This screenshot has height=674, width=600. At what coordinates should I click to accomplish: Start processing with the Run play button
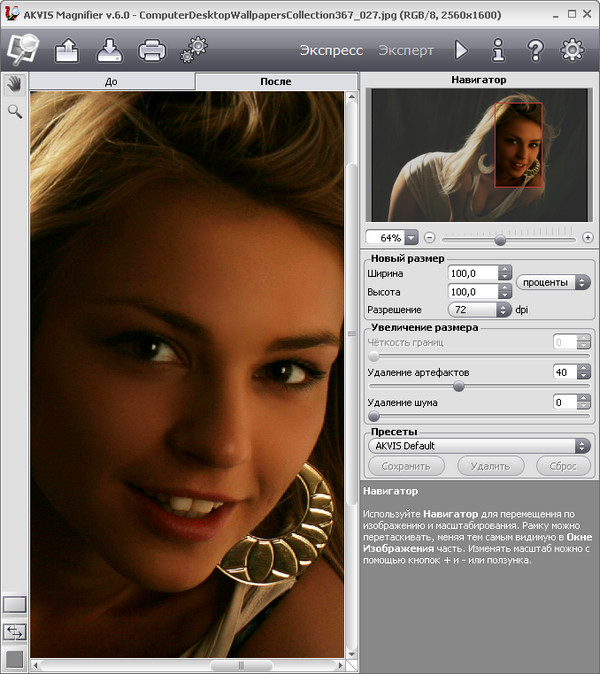pyautogui.click(x=461, y=49)
